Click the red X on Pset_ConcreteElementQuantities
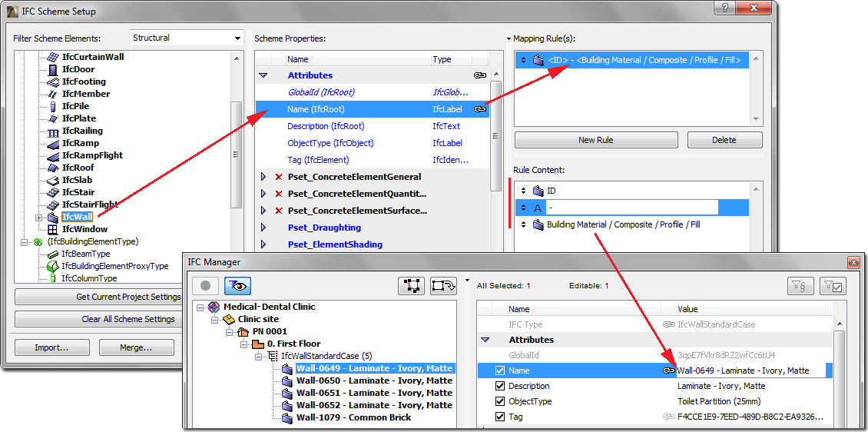The width and height of the screenshot is (868, 432). [278, 194]
